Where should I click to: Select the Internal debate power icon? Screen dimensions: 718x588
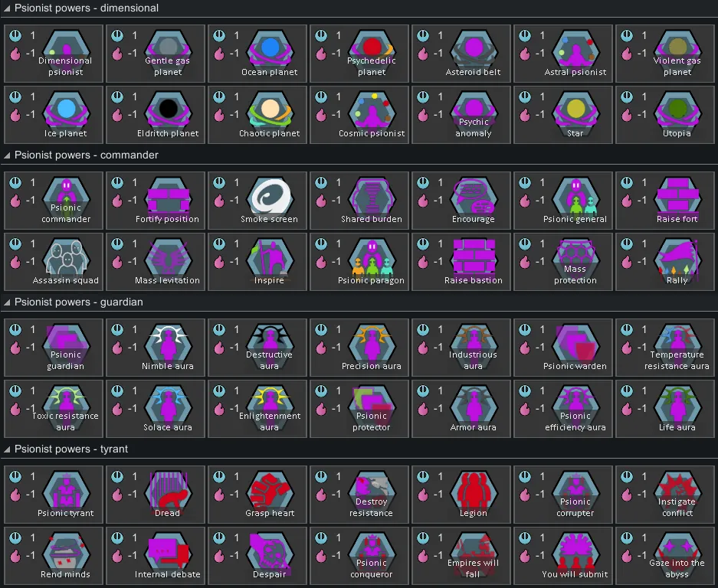[168, 550]
